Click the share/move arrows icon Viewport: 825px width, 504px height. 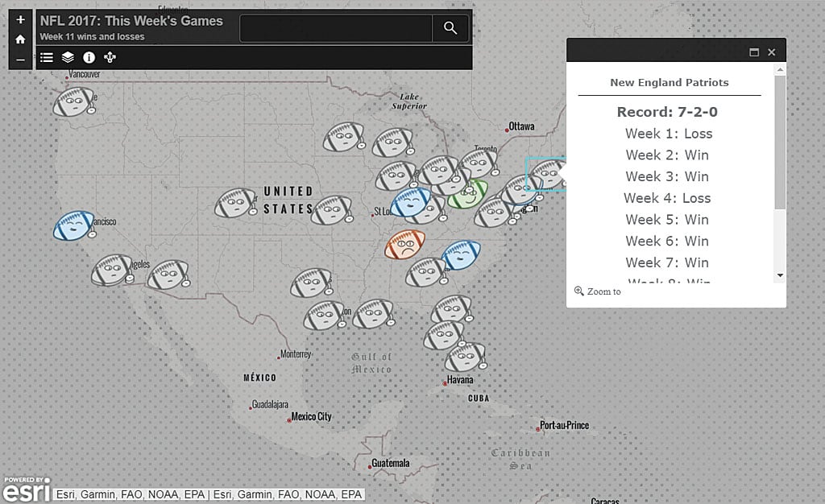point(110,57)
